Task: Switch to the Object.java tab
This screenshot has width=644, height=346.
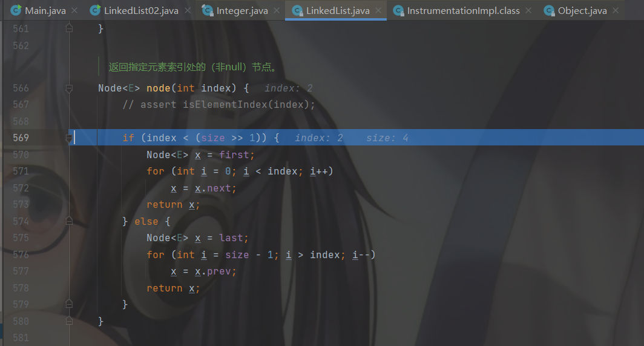Action: coord(582,11)
